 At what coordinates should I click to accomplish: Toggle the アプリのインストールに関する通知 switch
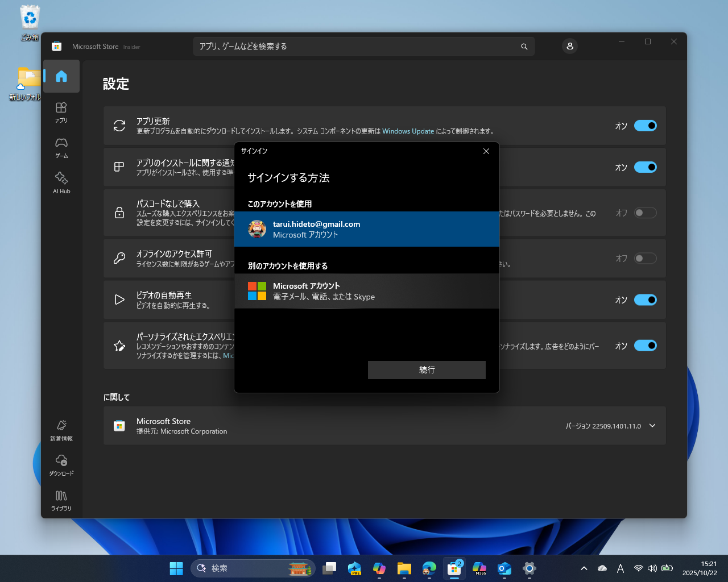coord(646,167)
